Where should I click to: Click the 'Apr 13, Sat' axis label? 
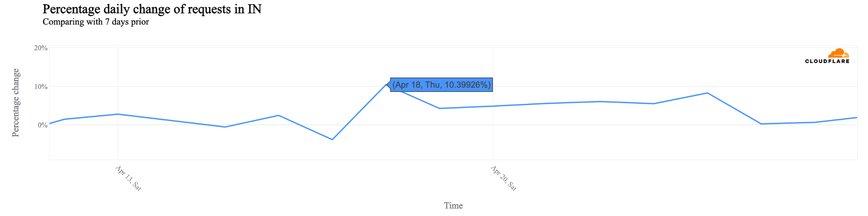[x=128, y=178]
